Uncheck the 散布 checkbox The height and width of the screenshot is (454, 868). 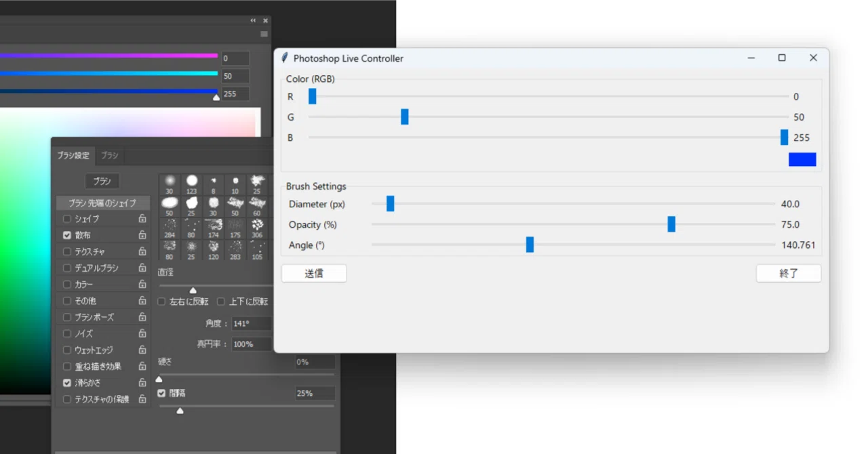click(67, 235)
